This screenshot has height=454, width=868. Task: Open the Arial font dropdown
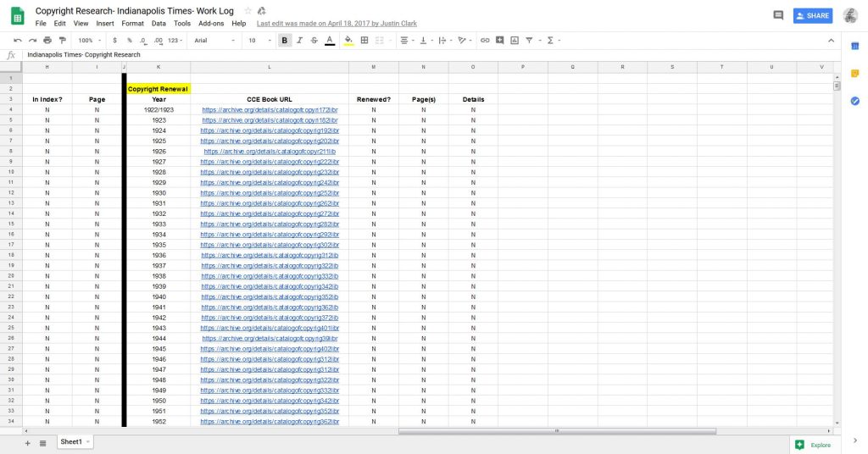click(214, 41)
